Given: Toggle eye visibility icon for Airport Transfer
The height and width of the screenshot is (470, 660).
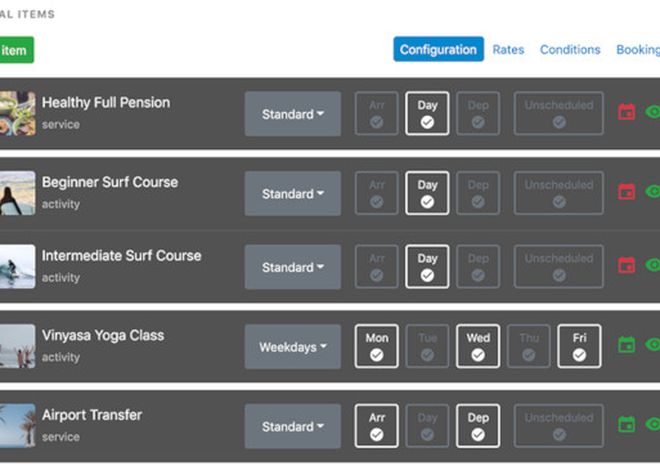Looking at the screenshot, I should pos(653,425).
